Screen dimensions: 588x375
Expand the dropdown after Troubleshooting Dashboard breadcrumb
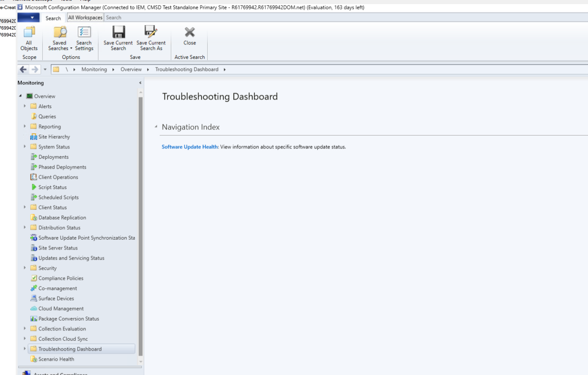pos(224,70)
